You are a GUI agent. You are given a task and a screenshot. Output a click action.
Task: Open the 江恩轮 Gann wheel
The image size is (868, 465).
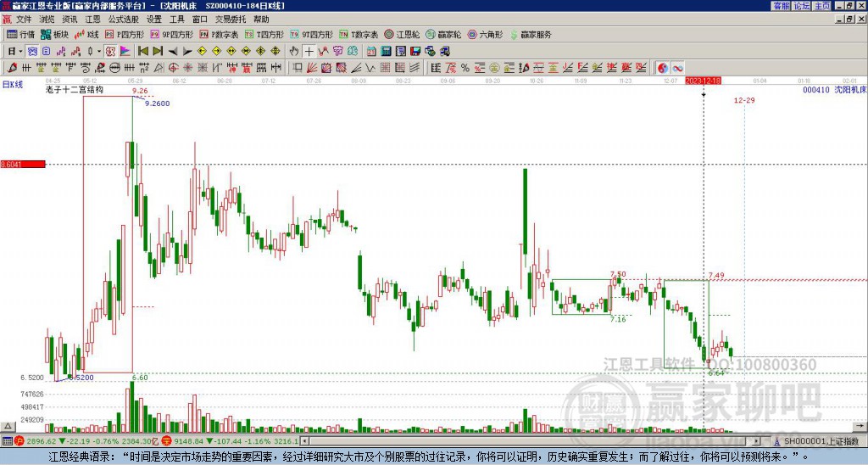pyautogui.click(x=402, y=34)
